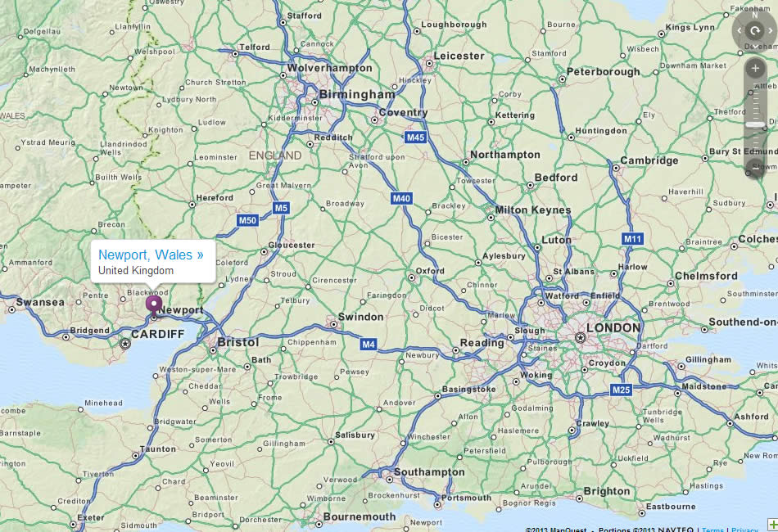Click the CARDIFF capital star marker

125,343
